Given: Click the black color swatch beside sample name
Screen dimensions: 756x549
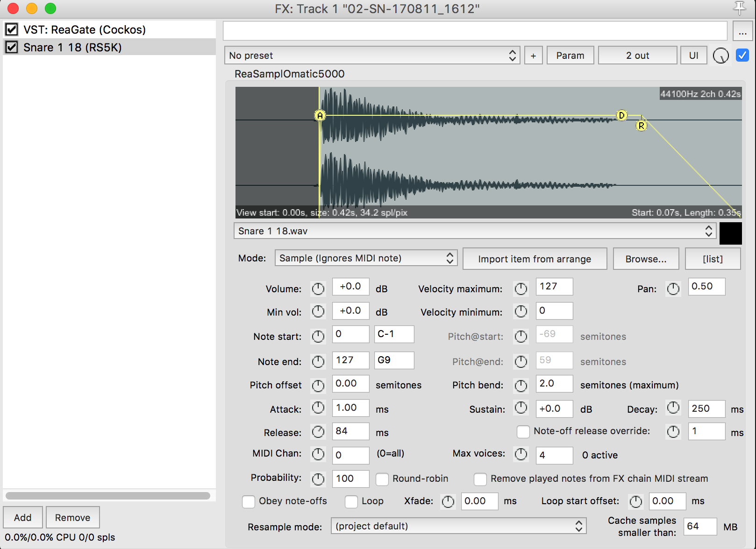Looking at the screenshot, I should pos(730,233).
